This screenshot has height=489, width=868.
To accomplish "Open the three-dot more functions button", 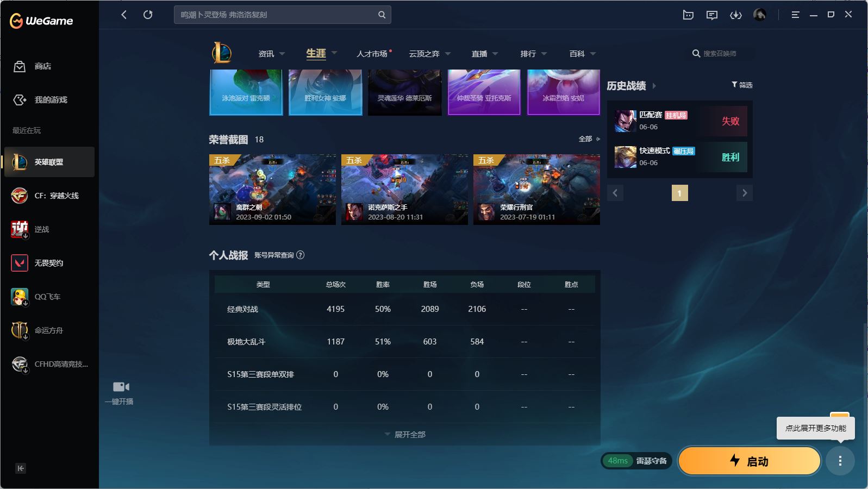I will 840,461.
